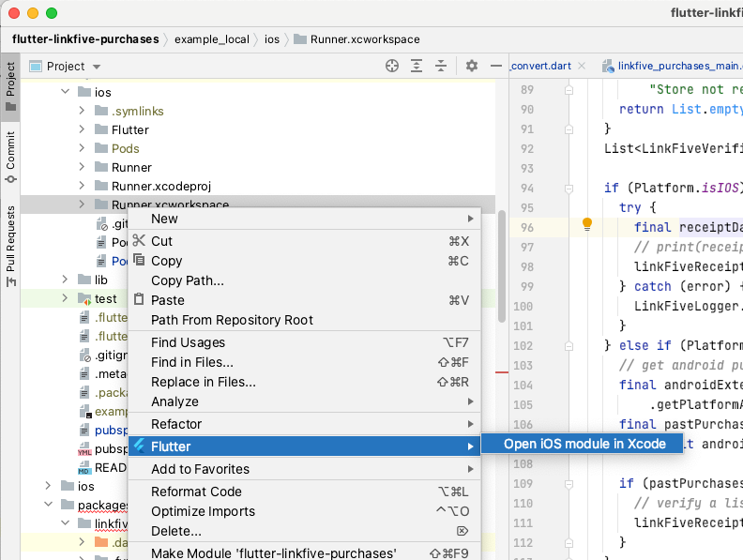The width and height of the screenshot is (743, 560).
Task: Click the Project panel vertical scrollbar
Action: tap(502, 266)
